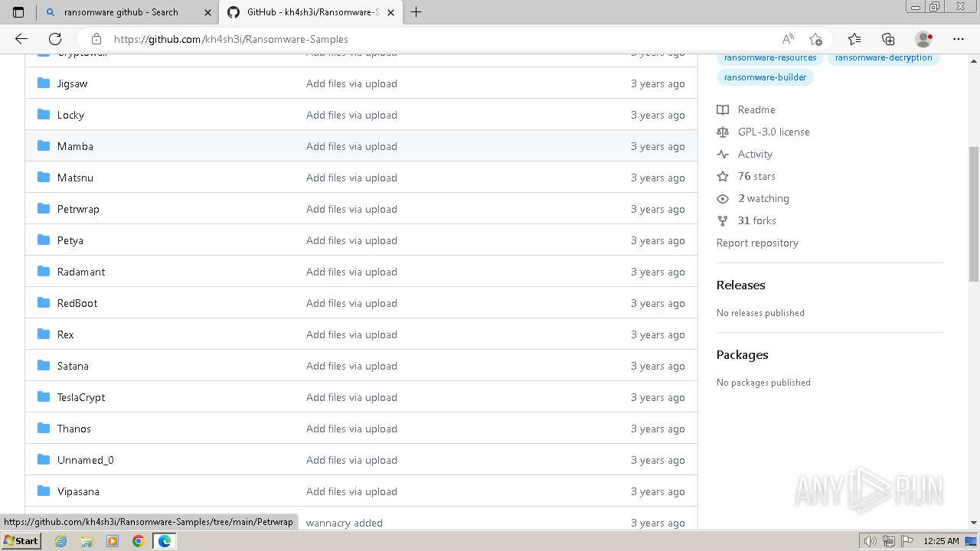This screenshot has height=551, width=980.
Task: Open Edge Collections icon
Action: [888, 39]
